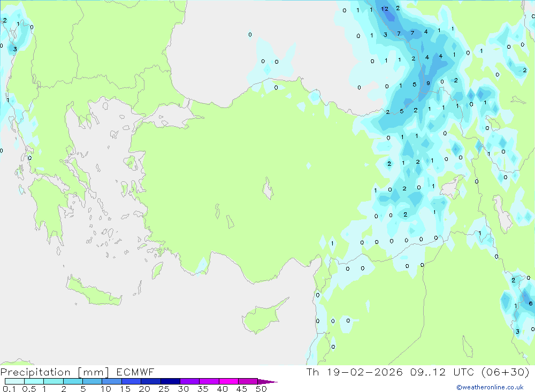
Task: Click the '0.1' legend scale label
Action: (9, 389)
